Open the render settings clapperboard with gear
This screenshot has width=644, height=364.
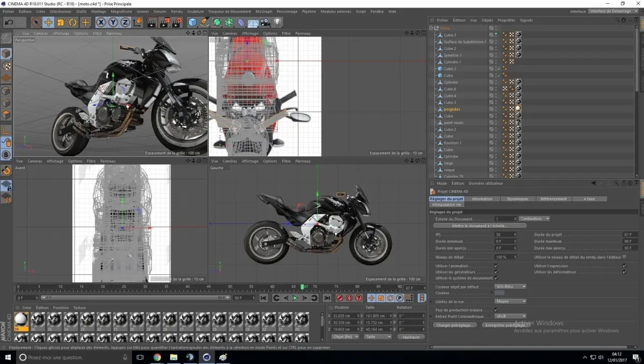coord(177,22)
